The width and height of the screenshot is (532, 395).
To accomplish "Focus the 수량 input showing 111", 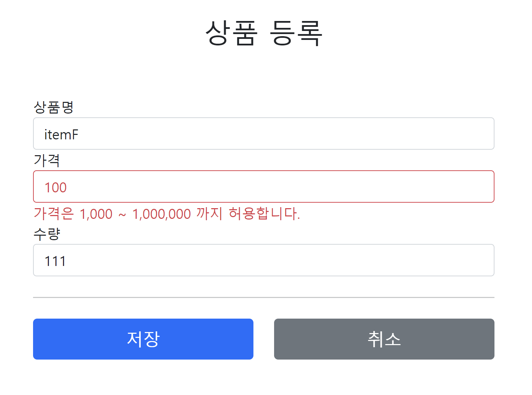I will pyautogui.click(x=263, y=260).
